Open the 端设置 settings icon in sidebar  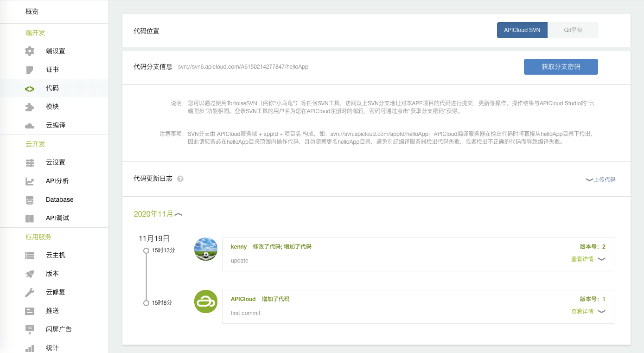click(x=29, y=51)
